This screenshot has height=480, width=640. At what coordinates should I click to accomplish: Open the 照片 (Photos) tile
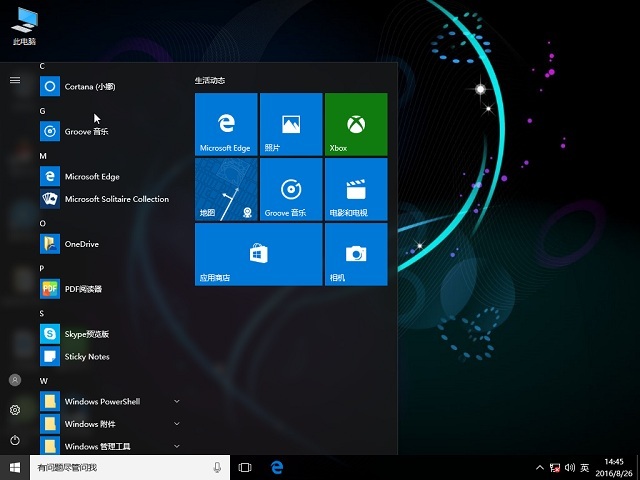point(290,124)
